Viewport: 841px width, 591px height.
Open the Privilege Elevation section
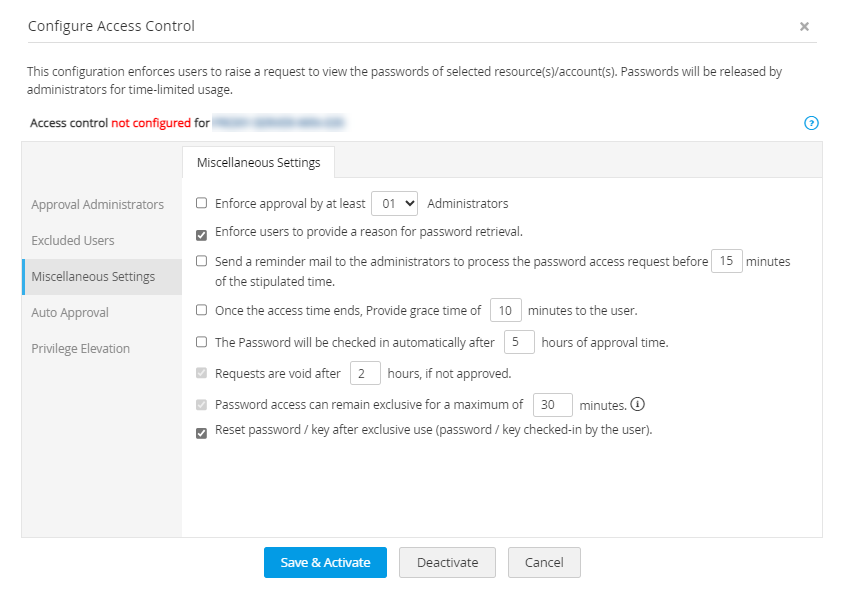(x=81, y=349)
